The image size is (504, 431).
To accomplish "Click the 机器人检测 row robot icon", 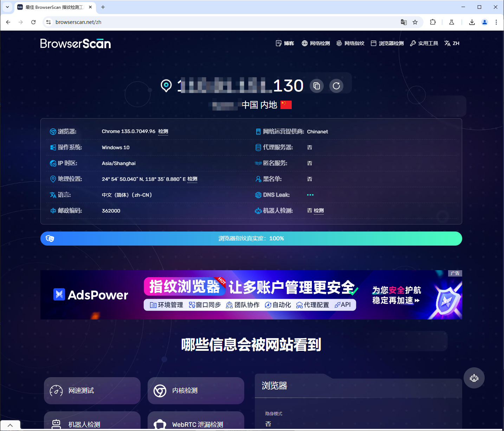I will click(x=258, y=211).
